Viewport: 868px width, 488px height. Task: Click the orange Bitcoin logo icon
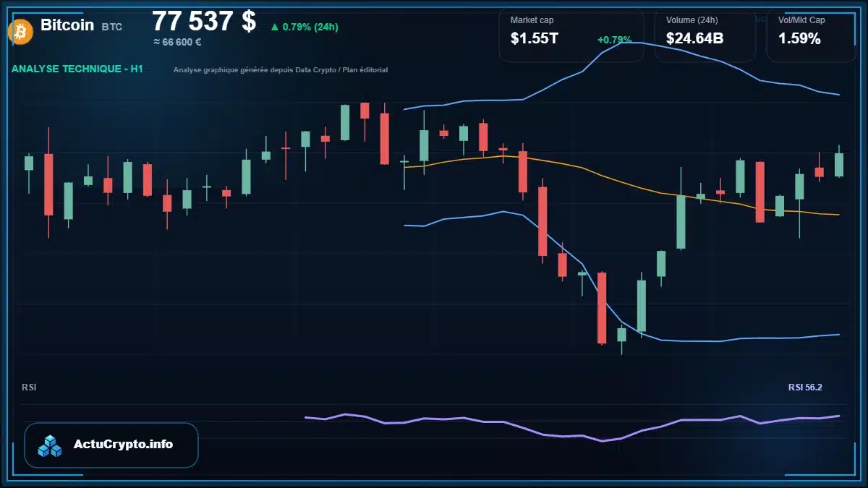tap(21, 31)
